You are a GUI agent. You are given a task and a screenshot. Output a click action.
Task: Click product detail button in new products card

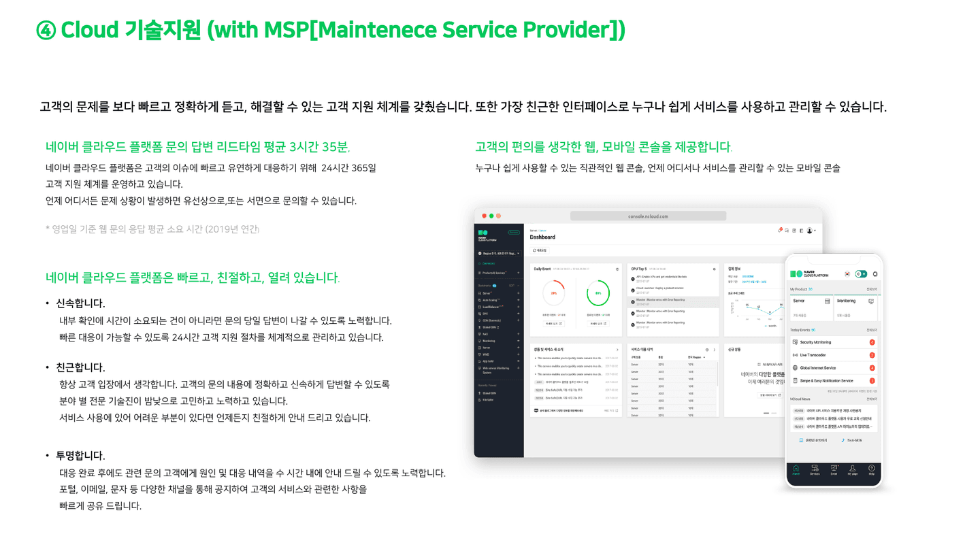[x=770, y=395]
